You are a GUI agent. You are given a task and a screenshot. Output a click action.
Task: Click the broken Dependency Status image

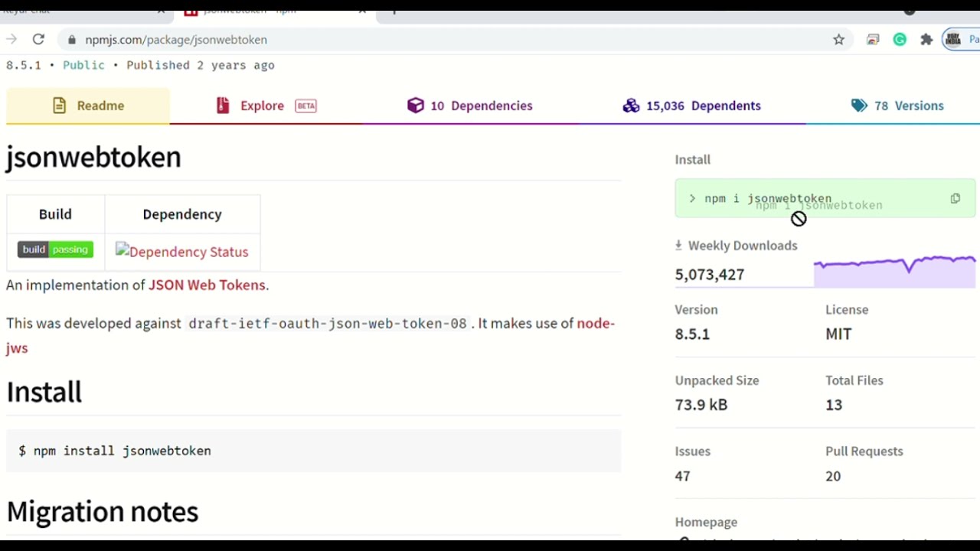click(182, 252)
